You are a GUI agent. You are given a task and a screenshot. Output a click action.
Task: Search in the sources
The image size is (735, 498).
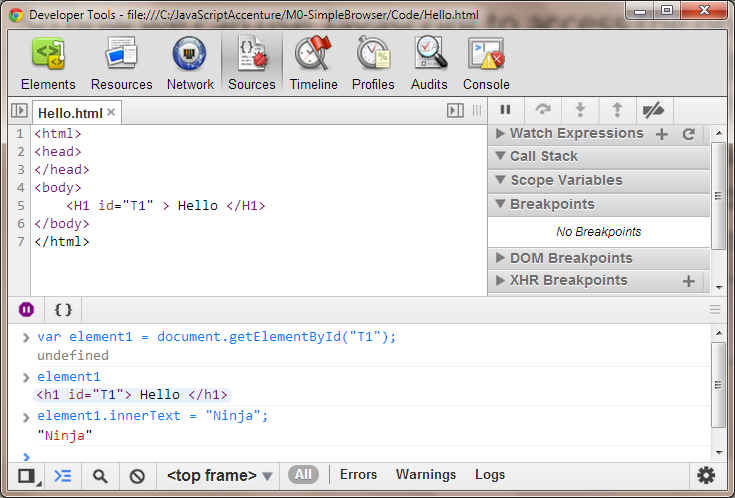pos(100,476)
